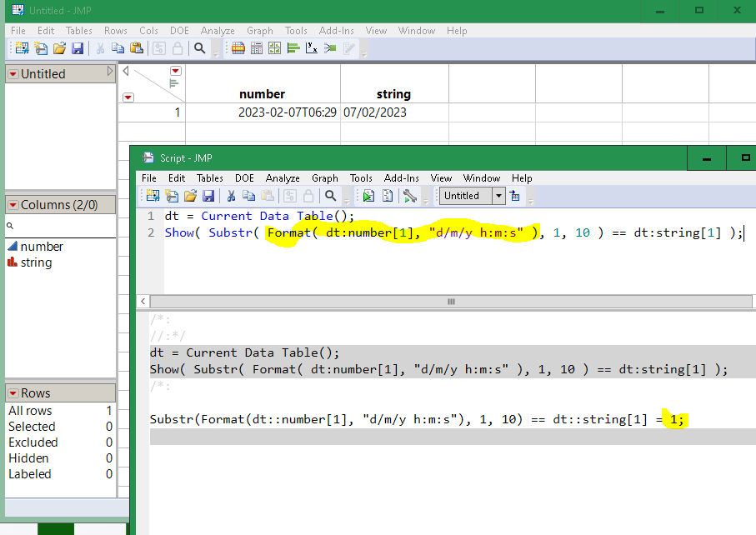This screenshot has width=756, height=535.
Task: Select the string column in Columns list
Action: (36, 262)
